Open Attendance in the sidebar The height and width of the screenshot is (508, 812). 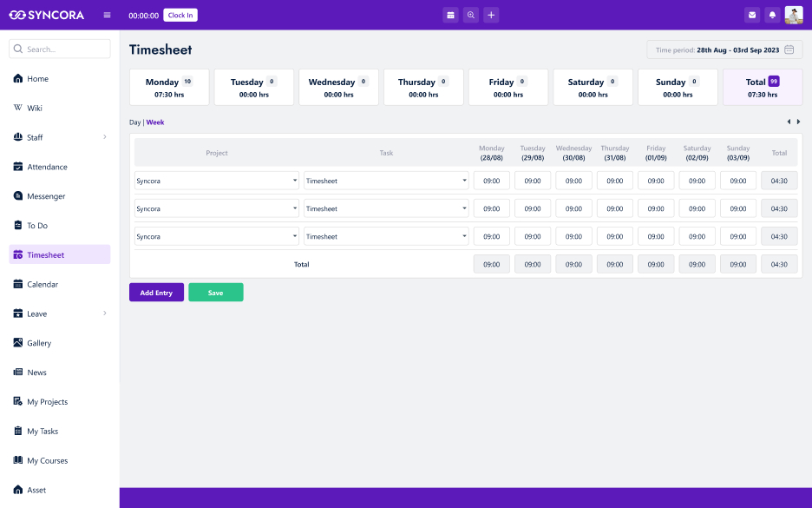pos(47,167)
